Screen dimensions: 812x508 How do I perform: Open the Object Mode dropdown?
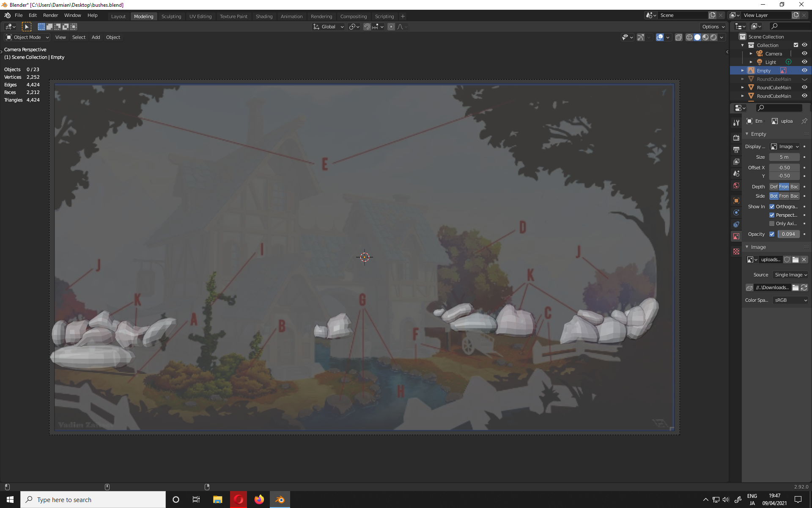(27, 37)
